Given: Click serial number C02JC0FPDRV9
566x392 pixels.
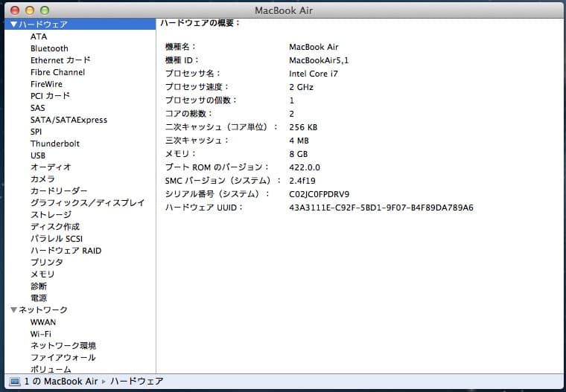Looking at the screenshot, I should coord(319,194).
